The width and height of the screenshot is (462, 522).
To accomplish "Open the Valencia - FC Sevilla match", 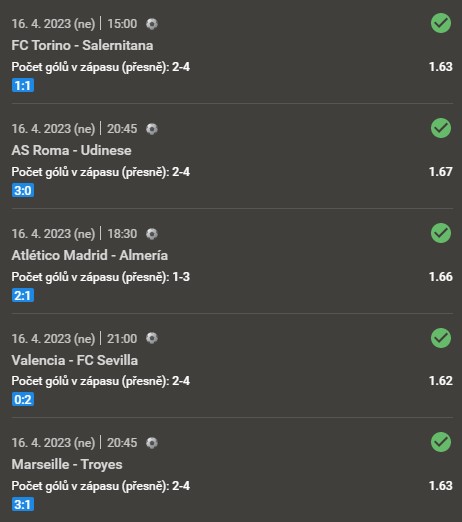I will click(75, 360).
